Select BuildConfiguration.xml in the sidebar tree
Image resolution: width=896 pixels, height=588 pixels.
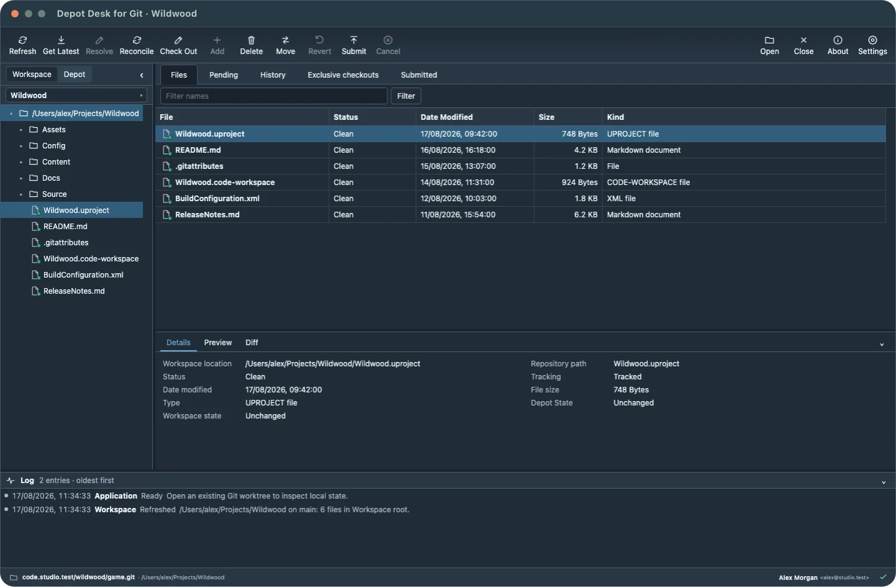click(72, 275)
